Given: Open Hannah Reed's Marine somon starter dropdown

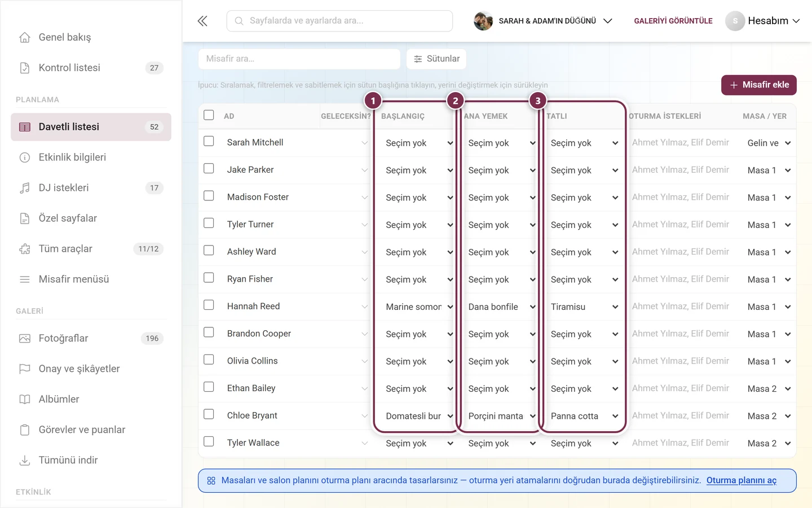Looking at the screenshot, I should point(420,307).
